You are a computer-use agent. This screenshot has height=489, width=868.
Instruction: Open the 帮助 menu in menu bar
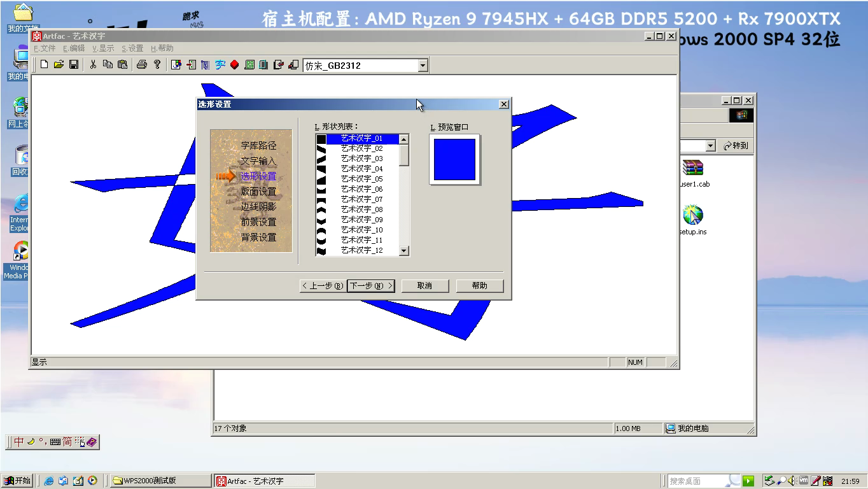(162, 48)
